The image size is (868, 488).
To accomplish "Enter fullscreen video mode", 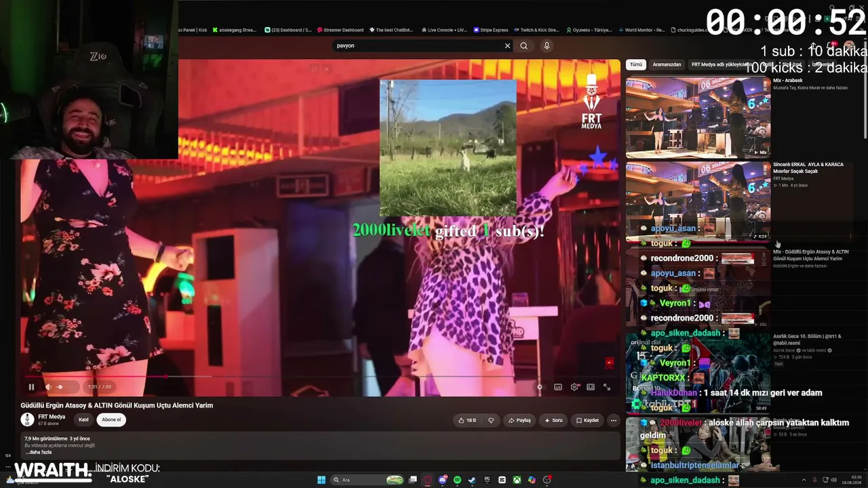I will (x=607, y=387).
